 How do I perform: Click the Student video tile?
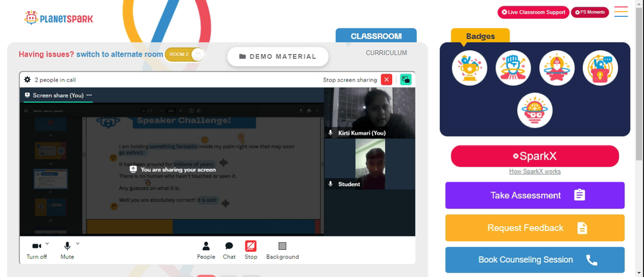(370, 164)
